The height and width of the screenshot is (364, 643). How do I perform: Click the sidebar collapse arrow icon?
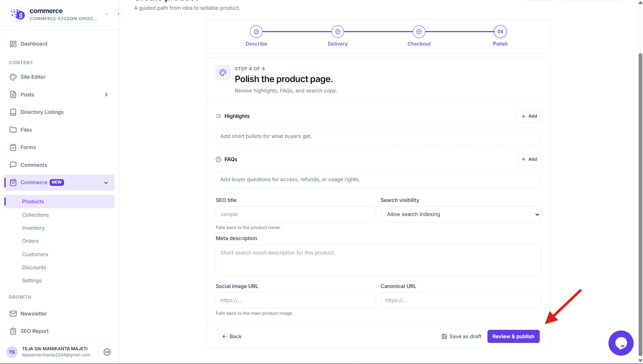pos(118,14)
